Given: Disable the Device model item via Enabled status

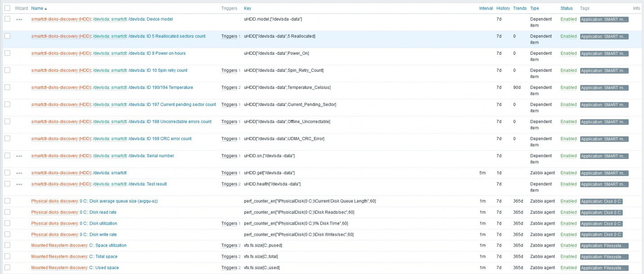Looking at the screenshot, I should click(568, 19).
